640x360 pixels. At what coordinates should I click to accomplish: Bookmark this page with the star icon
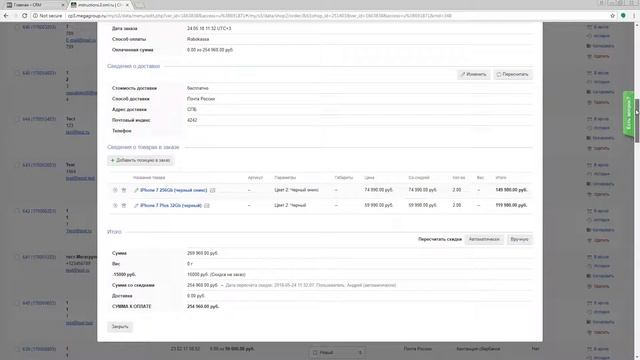tap(612, 16)
